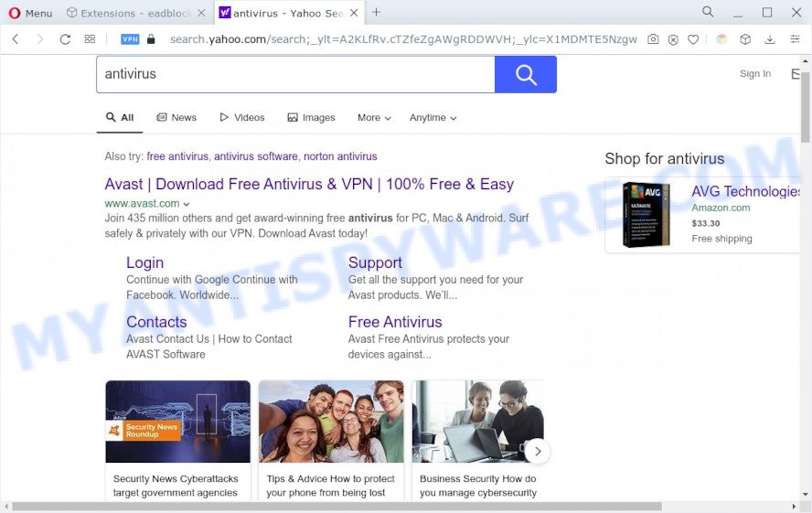The height and width of the screenshot is (513, 812).
Task: Click the Sign In link
Action: pyautogui.click(x=755, y=73)
